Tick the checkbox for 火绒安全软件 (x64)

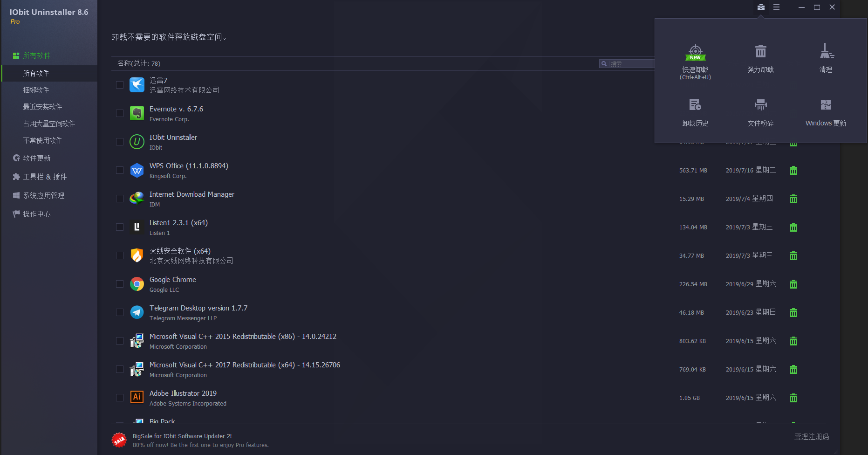pyautogui.click(x=120, y=255)
